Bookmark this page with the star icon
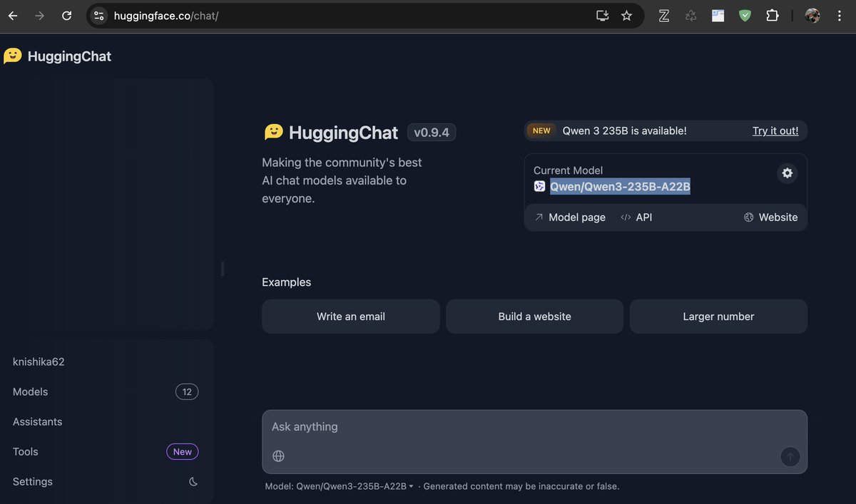Image resolution: width=856 pixels, height=504 pixels. click(626, 16)
